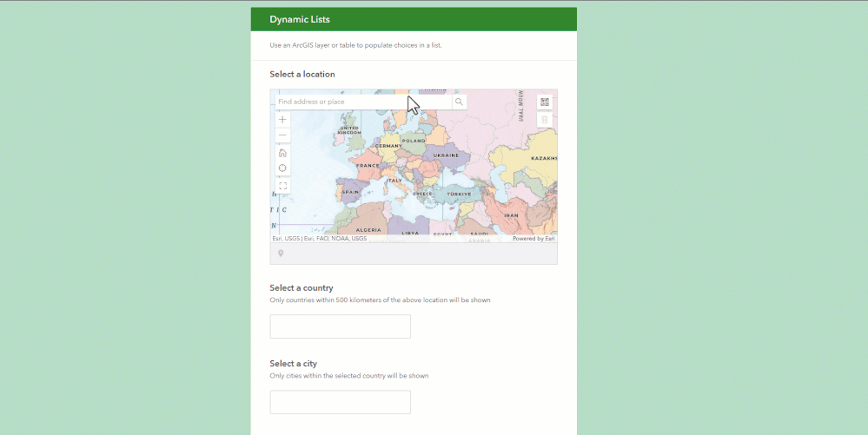Expand map to full screen
Screen dimensions: 868x435
[x=283, y=186]
